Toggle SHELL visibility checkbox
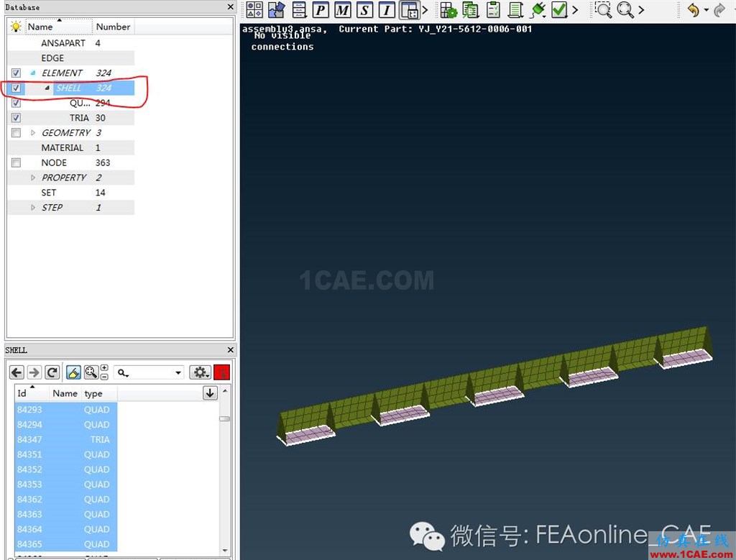 16,88
